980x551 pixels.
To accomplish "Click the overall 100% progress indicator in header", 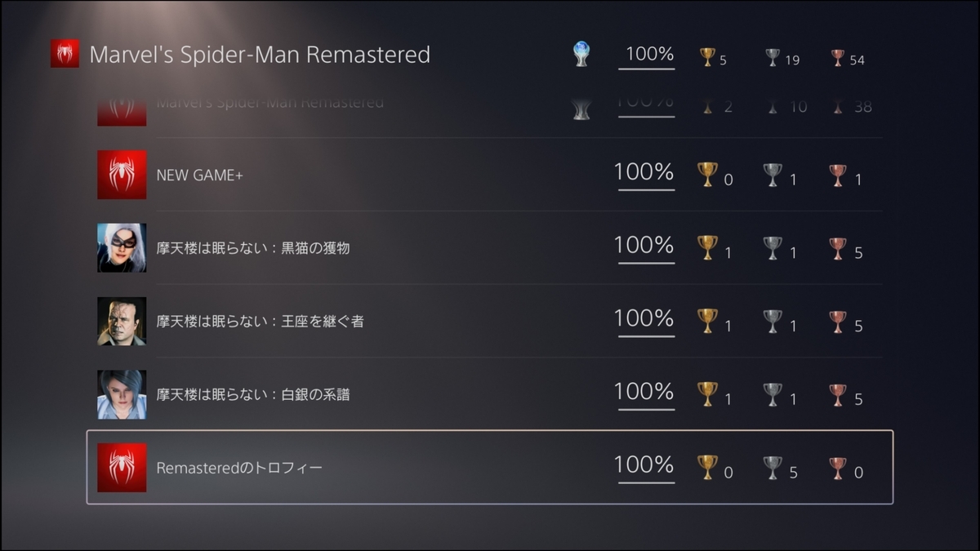I will click(646, 57).
